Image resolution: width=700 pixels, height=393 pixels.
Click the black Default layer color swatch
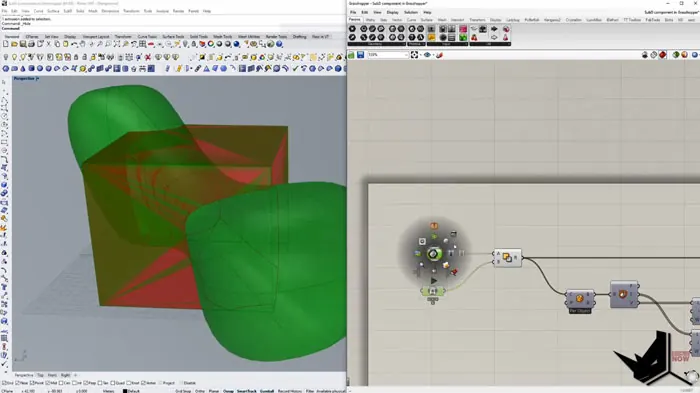pyautogui.click(x=125, y=391)
